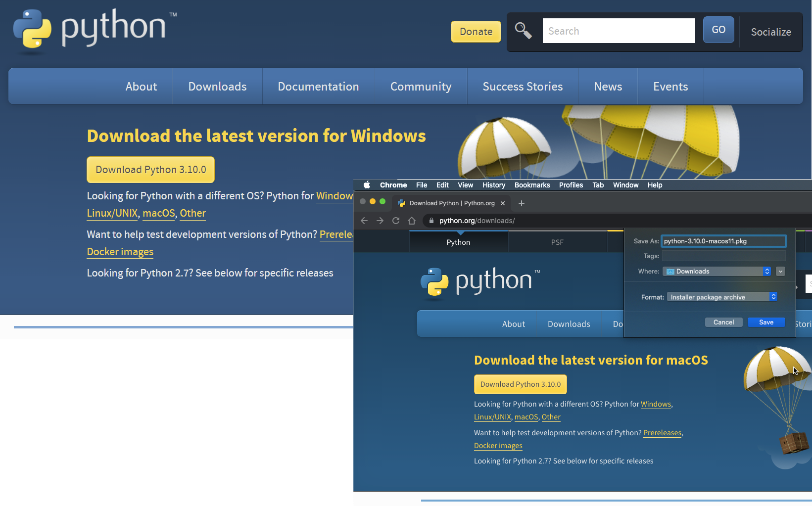This screenshot has height=506, width=812.
Task: Open Linux/UNIX link on Windows page
Action: coord(112,213)
